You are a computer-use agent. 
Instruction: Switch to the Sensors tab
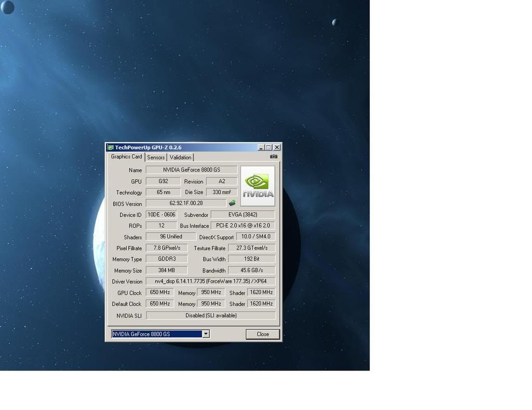(x=156, y=157)
